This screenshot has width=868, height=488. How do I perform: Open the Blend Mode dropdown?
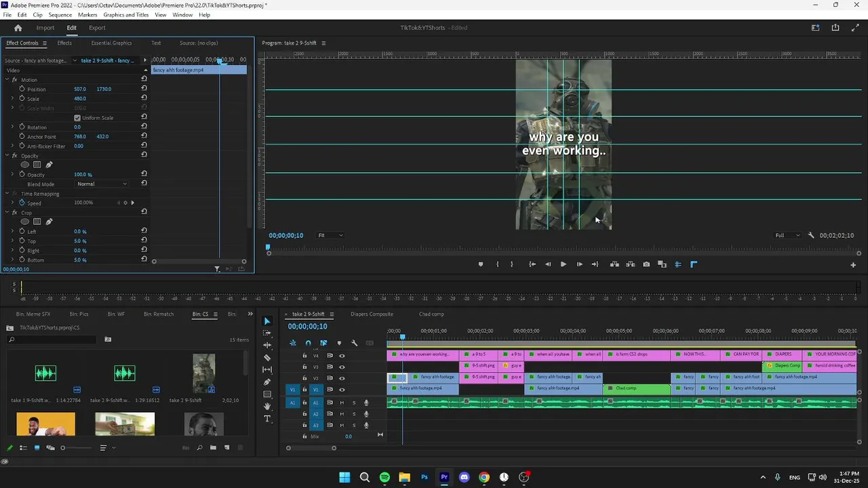pyautogui.click(x=102, y=184)
